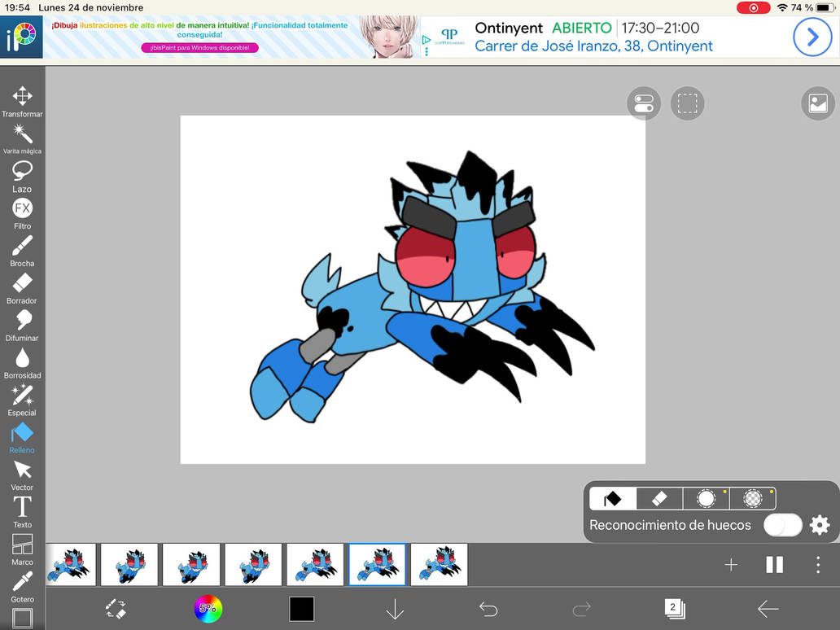The width and height of the screenshot is (840, 630).
Task: Open the reference image window icon
Action: click(818, 103)
